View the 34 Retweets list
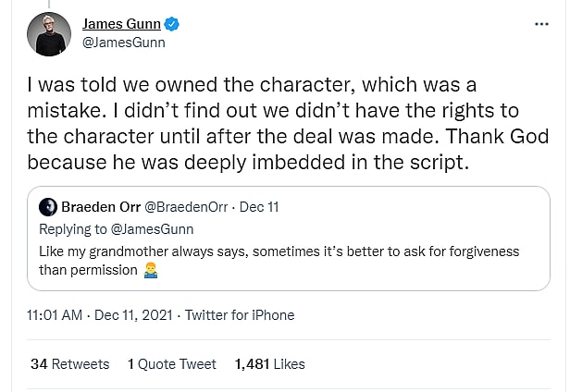Viewport: 570px width, 392px height. click(69, 364)
